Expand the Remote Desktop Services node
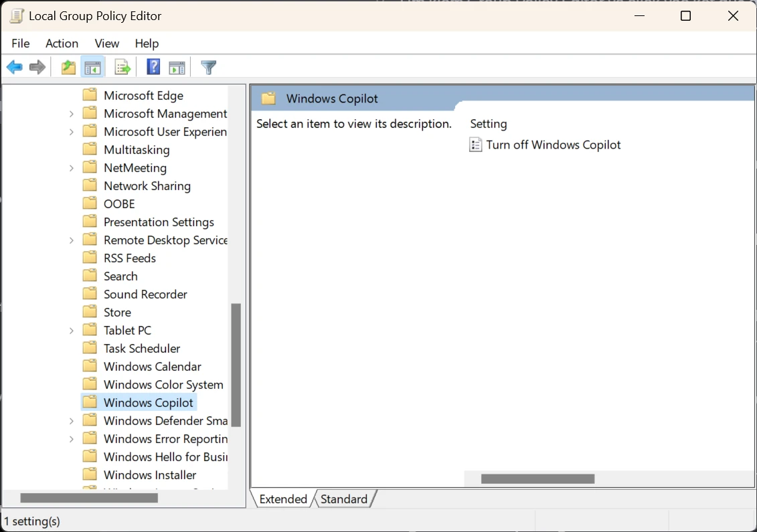 pos(72,240)
